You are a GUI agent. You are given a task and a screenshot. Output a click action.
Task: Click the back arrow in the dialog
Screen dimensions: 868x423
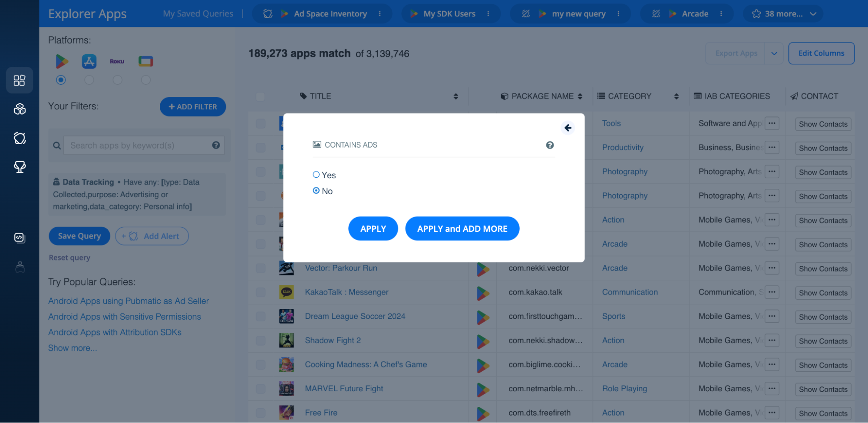[x=568, y=128]
